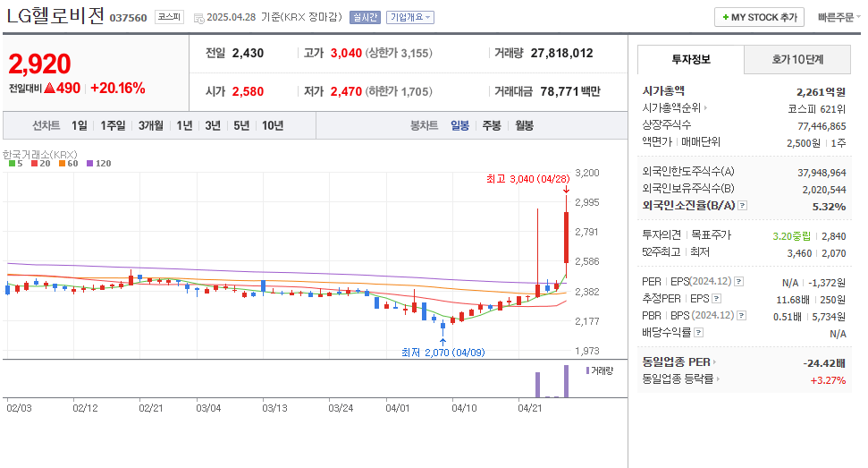Click the 거래대금 value 78,771 백만
This screenshot has width=868, height=468.
[x=570, y=91]
